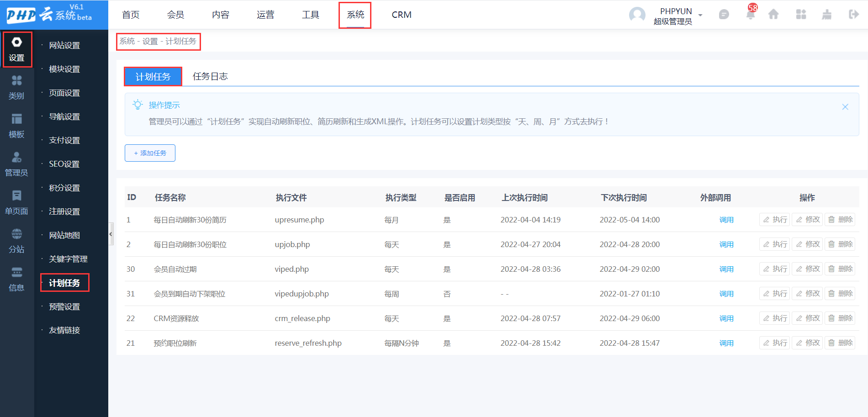Select 系统 in top navigation
The height and width of the screenshot is (417, 868).
click(x=355, y=15)
